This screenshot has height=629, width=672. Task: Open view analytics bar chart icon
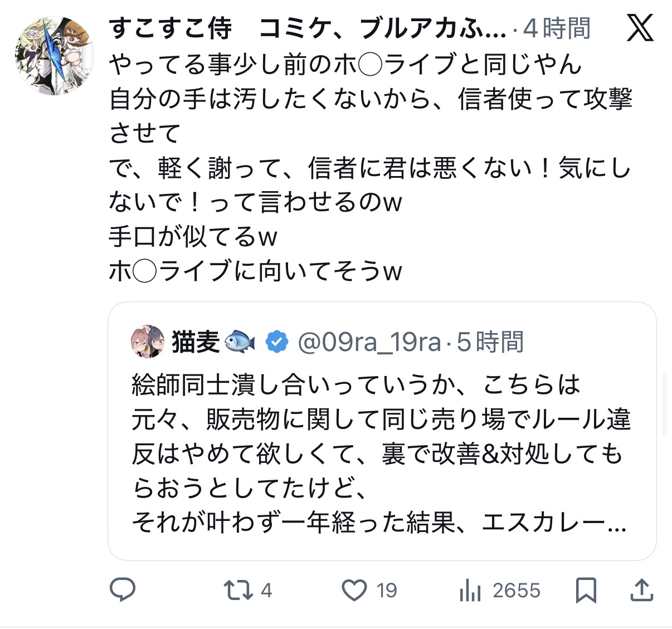(x=470, y=591)
